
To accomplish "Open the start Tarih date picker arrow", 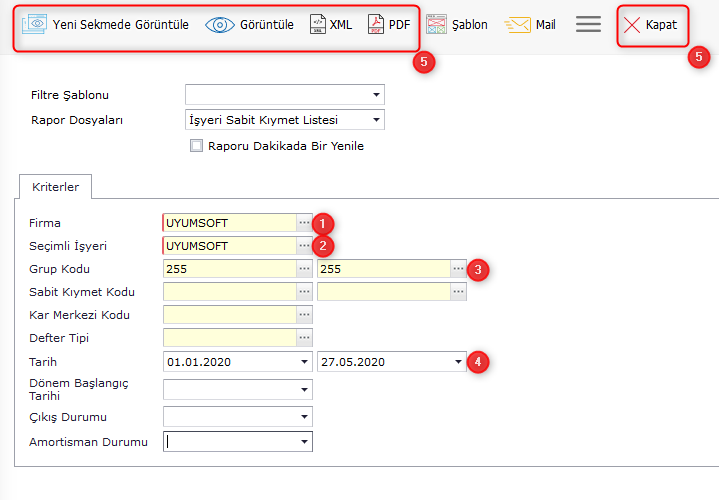I will [x=304, y=362].
